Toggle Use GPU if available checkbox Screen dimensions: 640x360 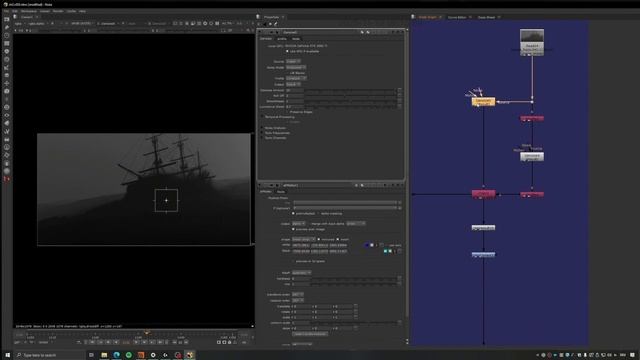pyautogui.click(x=287, y=51)
